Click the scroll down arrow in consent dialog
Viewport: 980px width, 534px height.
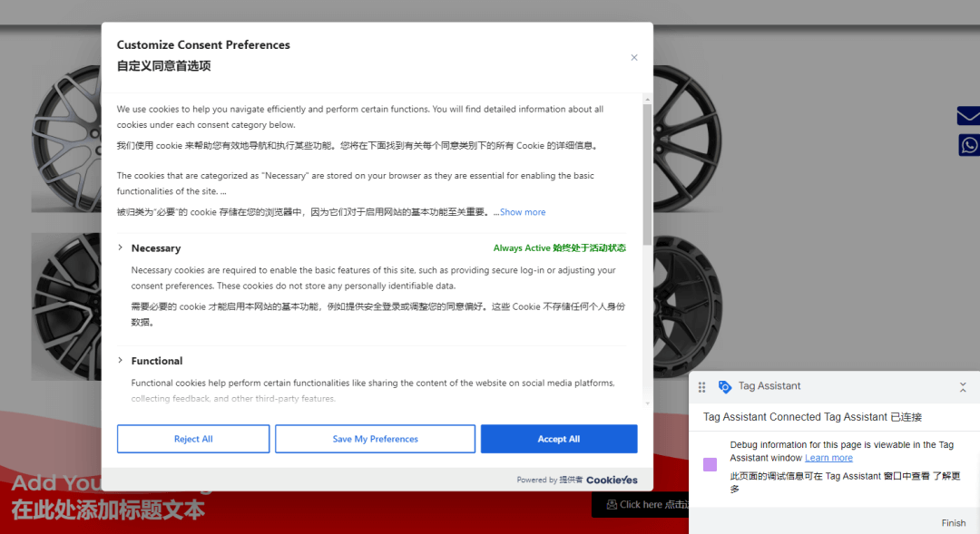pos(647,403)
